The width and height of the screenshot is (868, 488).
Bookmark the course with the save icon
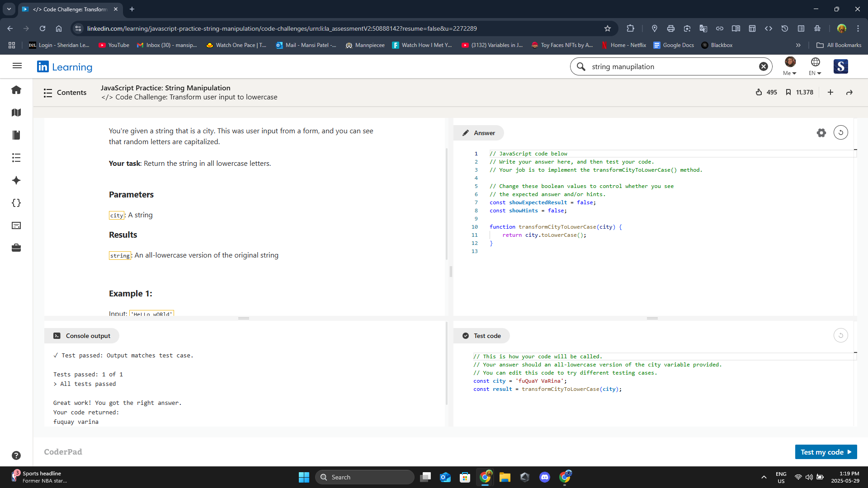[x=788, y=92]
